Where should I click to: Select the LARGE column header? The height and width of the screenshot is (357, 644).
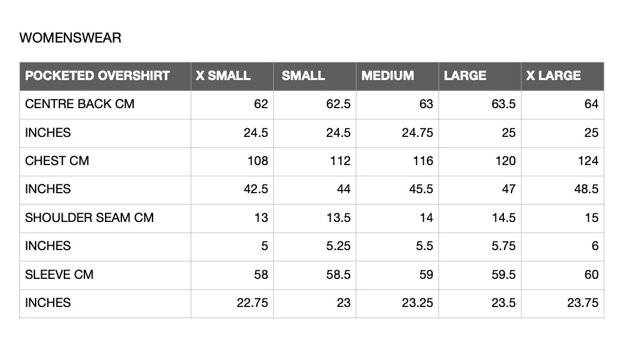(480, 76)
